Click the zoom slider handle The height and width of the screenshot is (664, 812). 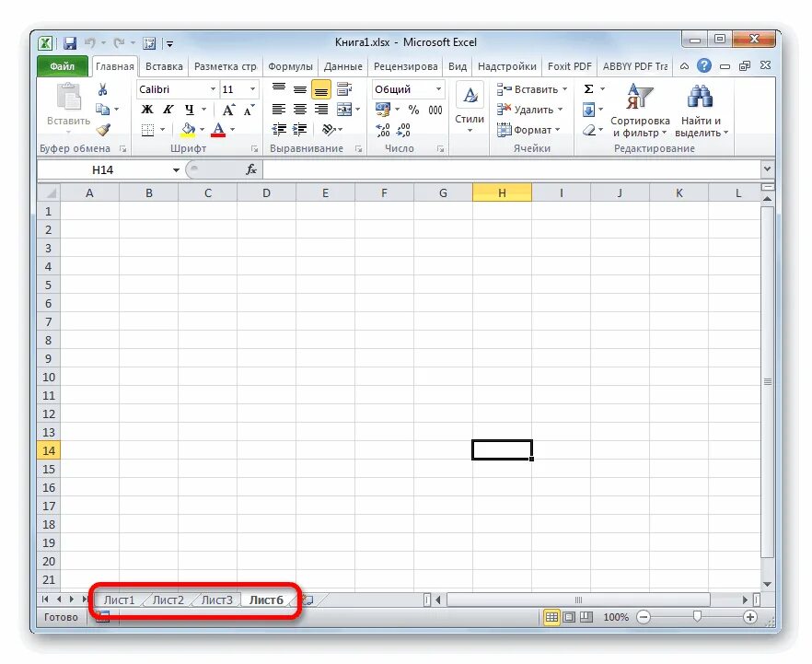pos(697,616)
